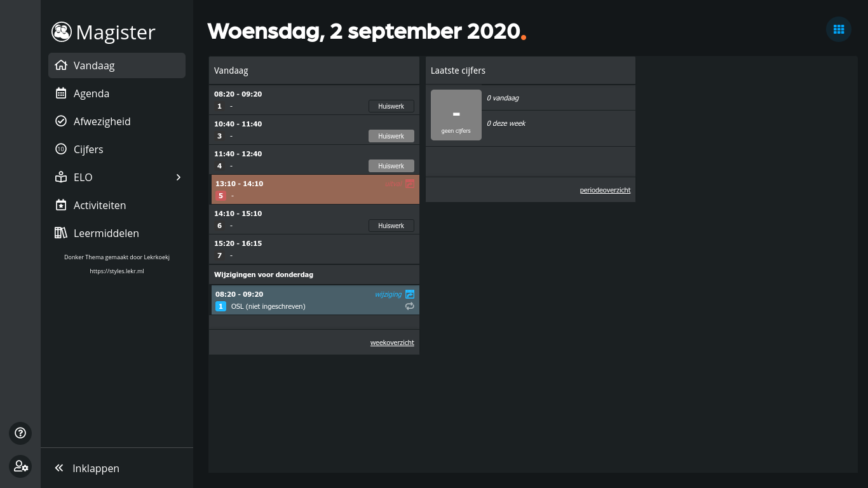Viewport: 868px width, 488px height.
Task: Open the periodeoverzicht link
Action: click(604, 190)
